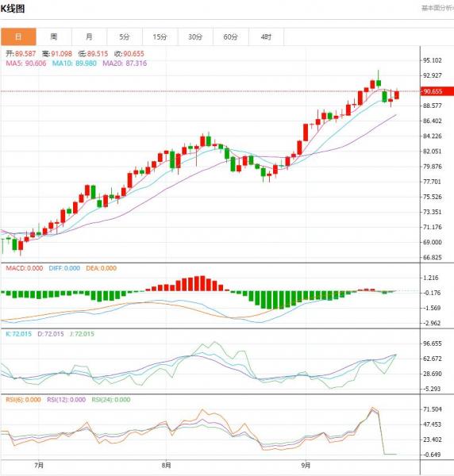The width and height of the screenshot is (454, 476).
Task: Click the RSI(24) indicator label
Action: point(111,400)
